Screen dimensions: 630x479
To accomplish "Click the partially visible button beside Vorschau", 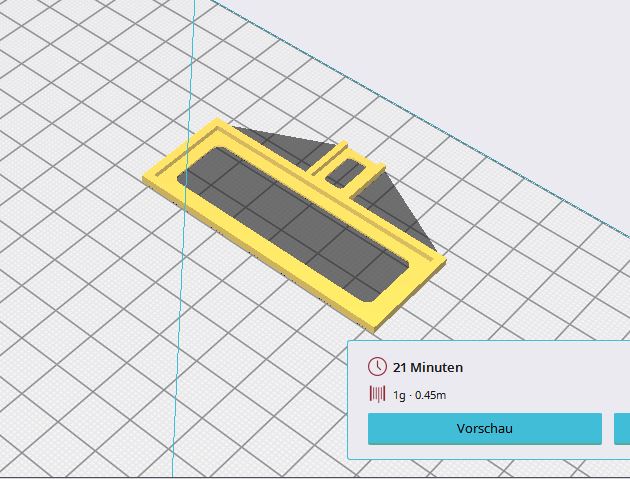I will (621, 428).
